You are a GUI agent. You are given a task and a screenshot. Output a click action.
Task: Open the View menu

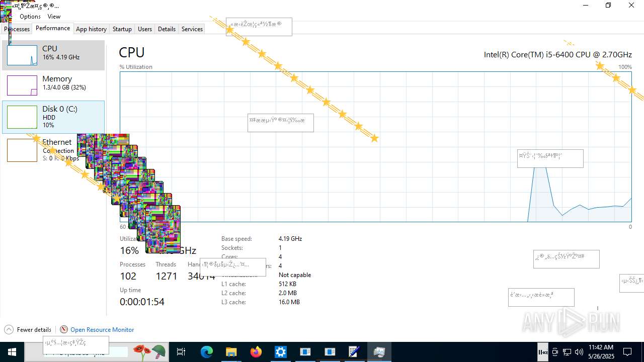point(54,17)
